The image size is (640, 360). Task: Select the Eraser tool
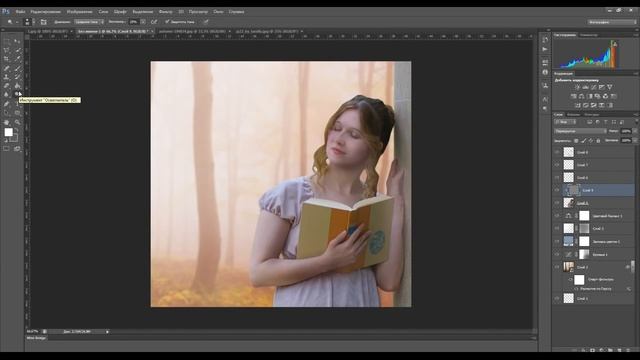[x=6, y=86]
